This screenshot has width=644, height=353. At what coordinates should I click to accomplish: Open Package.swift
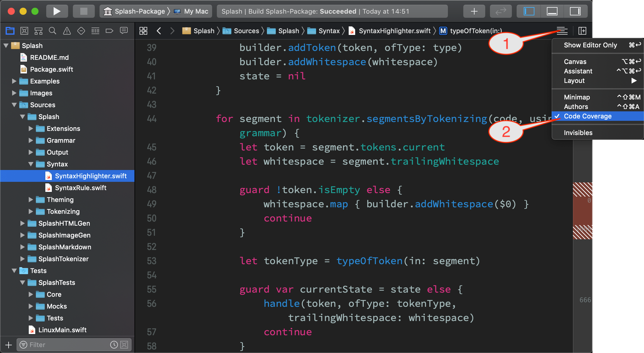click(67, 69)
